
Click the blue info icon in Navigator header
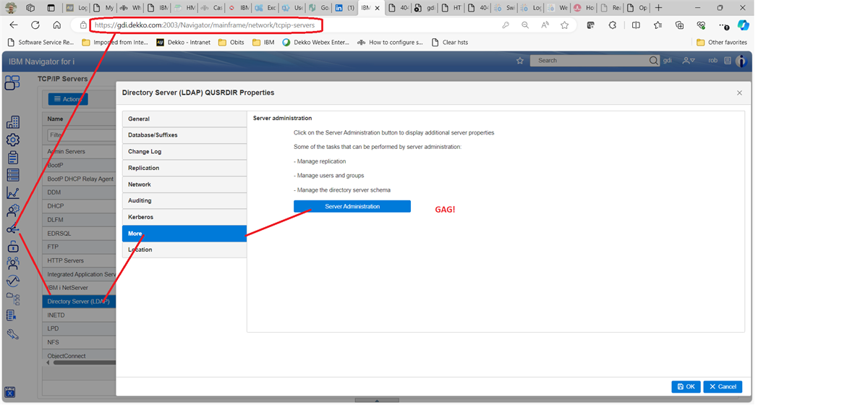point(741,61)
